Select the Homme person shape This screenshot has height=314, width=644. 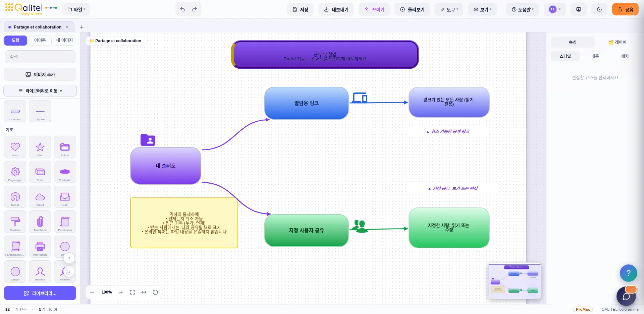tap(40, 271)
